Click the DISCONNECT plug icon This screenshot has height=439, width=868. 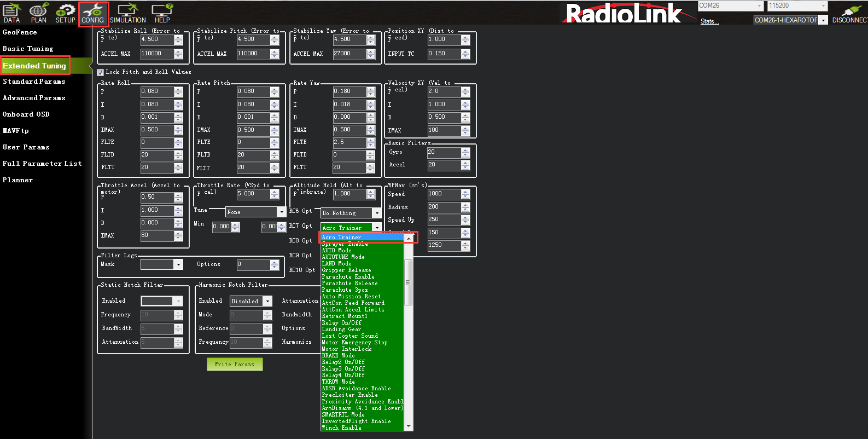tap(850, 13)
